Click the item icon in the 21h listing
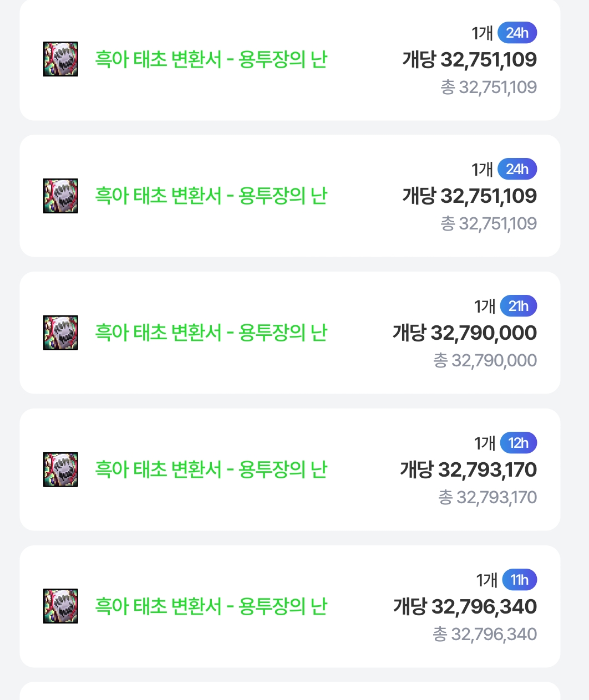589x700 pixels. pyautogui.click(x=60, y=333)
